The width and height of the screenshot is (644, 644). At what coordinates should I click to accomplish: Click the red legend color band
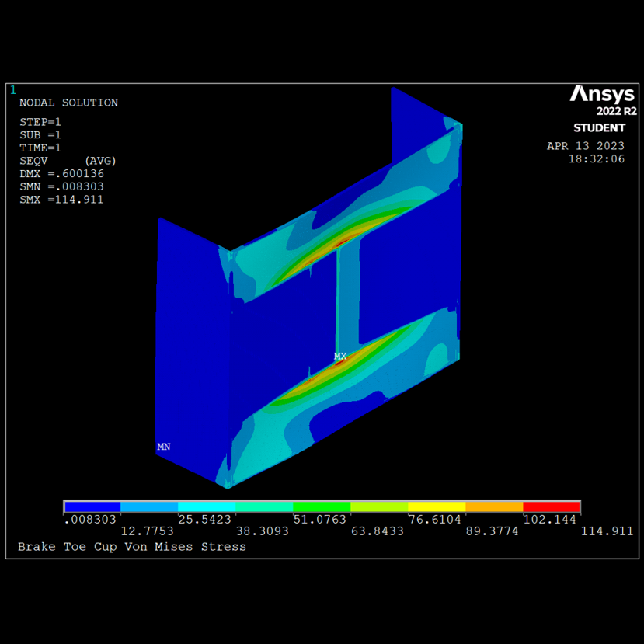[x=552, y=506]
